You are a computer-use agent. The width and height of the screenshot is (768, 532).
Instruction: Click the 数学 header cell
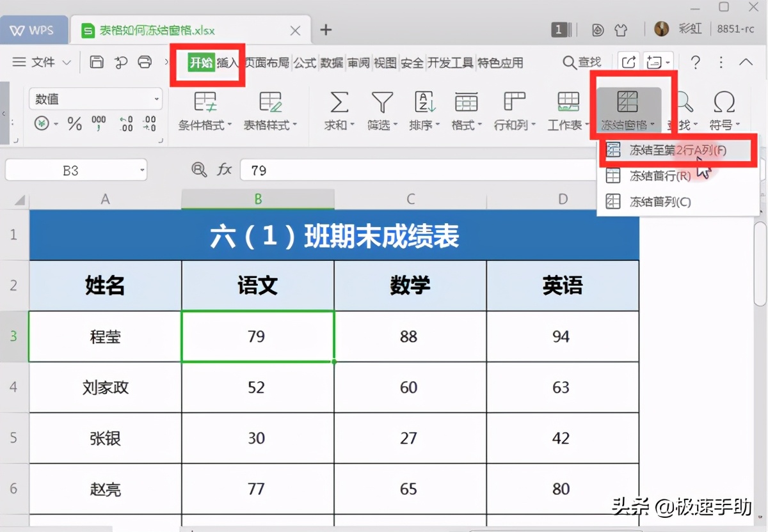point(410,285)
